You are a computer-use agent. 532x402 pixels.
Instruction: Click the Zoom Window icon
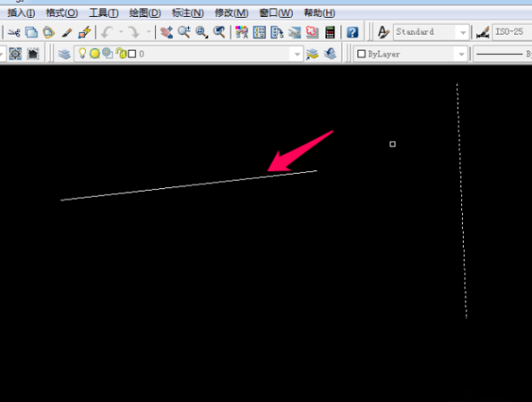click(202, 33)
